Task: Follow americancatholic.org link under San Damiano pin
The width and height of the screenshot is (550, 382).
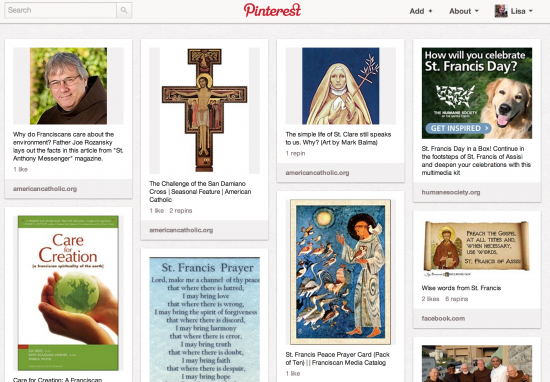Action: pos(181,230)
